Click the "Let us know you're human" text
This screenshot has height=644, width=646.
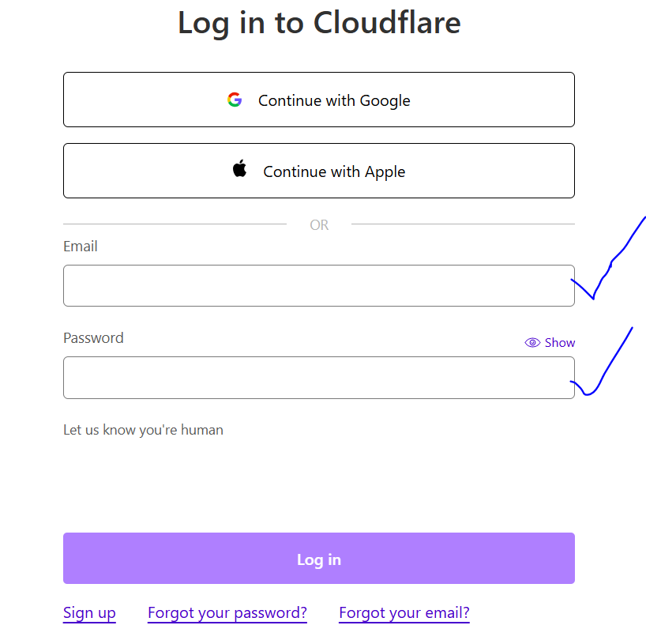143,430
